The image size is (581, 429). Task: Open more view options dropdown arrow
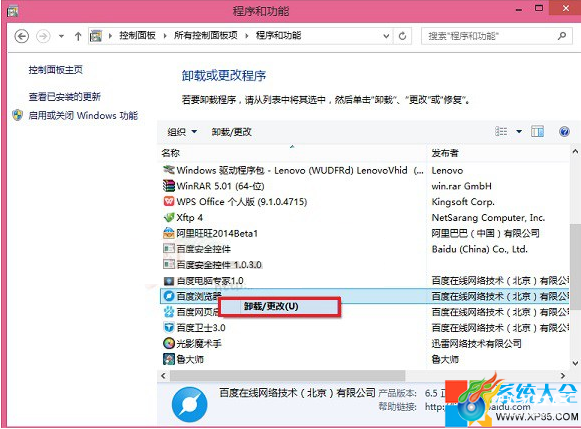click(x=519, y=132)
